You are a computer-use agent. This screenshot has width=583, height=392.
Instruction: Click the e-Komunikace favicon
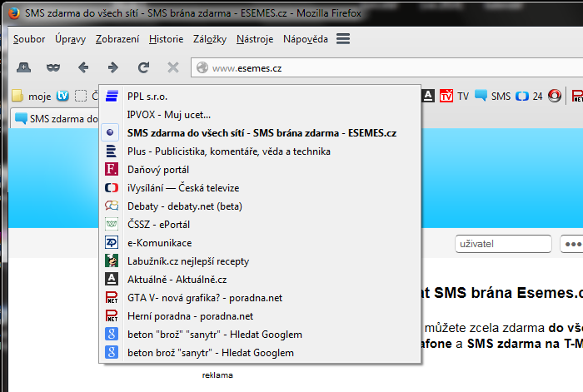pos(112,243)
